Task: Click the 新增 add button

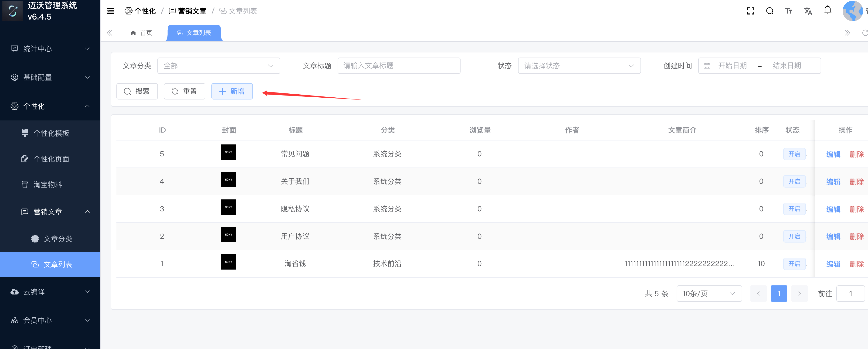Action: click(x=232, y=91)
